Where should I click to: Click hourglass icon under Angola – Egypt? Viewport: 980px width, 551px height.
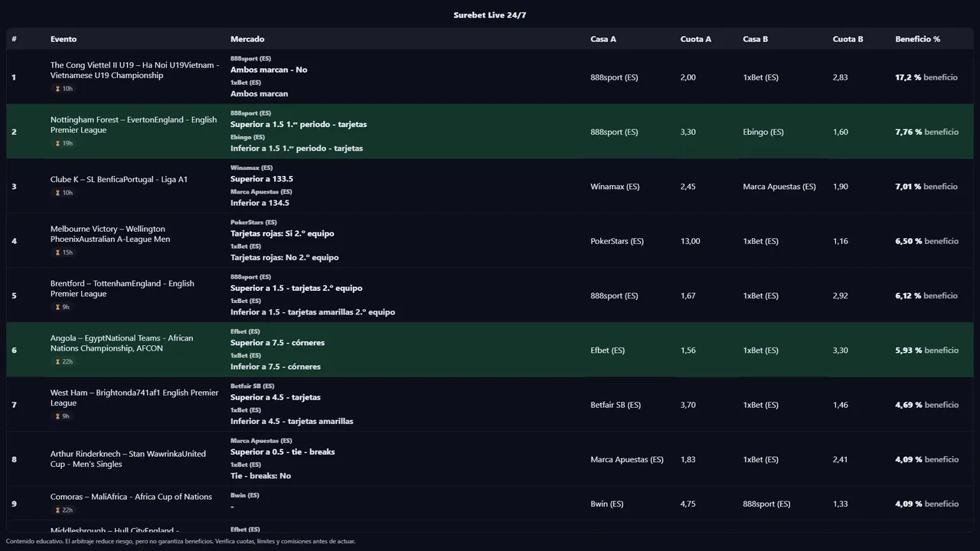(x=57, y=361)
